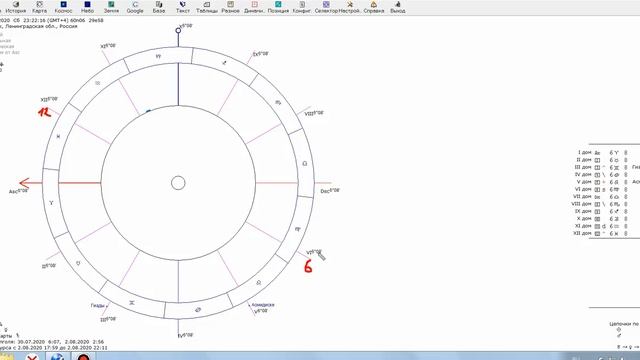Image resolution: width=640 pixels, height=360 pixels.
Task: Open the red X taskbar icon
Action: (32, 357)
